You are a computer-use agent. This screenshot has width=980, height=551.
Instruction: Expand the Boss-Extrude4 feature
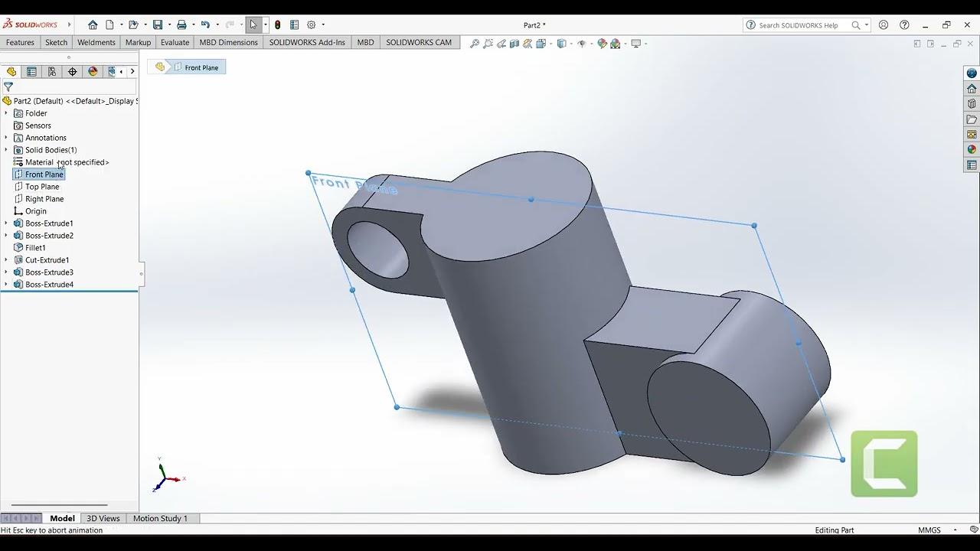[6, 285]
